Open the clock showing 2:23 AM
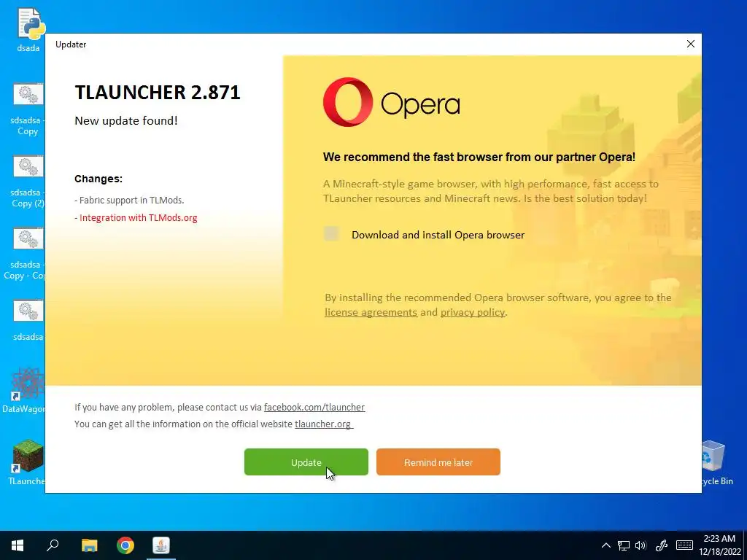Image resolution: width=747 pixels, height=560 pixels. (719, 545)
